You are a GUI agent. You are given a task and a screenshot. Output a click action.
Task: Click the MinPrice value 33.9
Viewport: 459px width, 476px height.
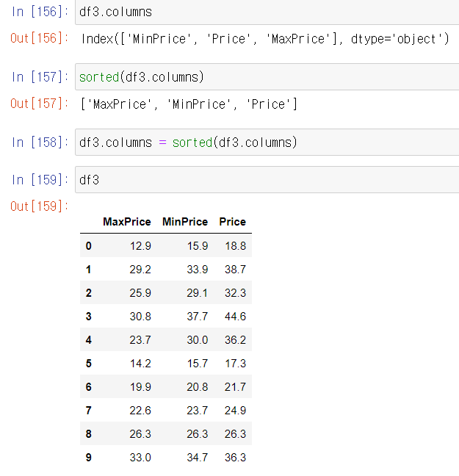198,270
